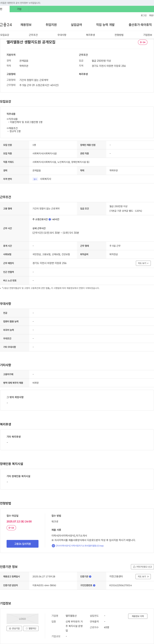Select the 필수 badge beside 사회복지사
The image size is (154, 644).
35,179
